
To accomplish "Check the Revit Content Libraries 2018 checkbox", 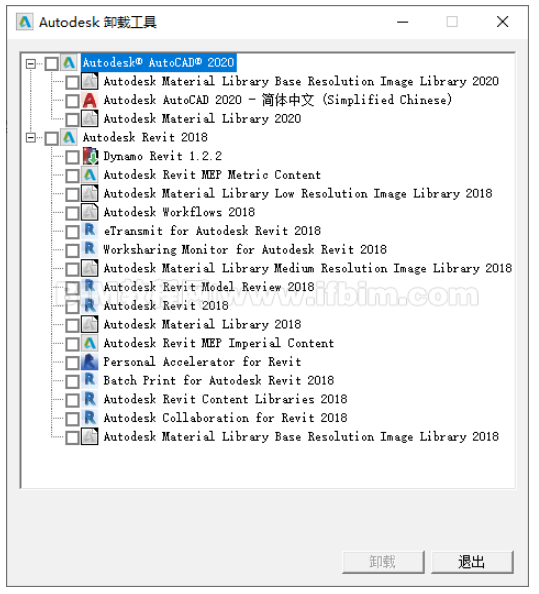I will tap(72, 400).
